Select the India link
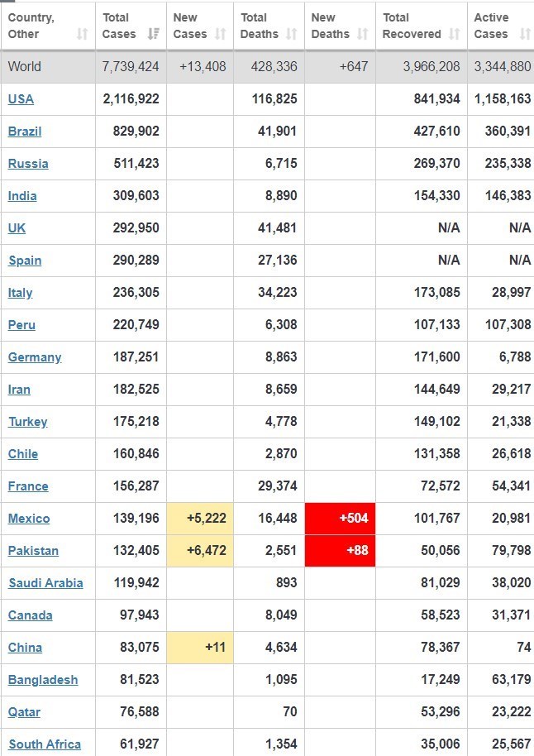 pos(22,196)
